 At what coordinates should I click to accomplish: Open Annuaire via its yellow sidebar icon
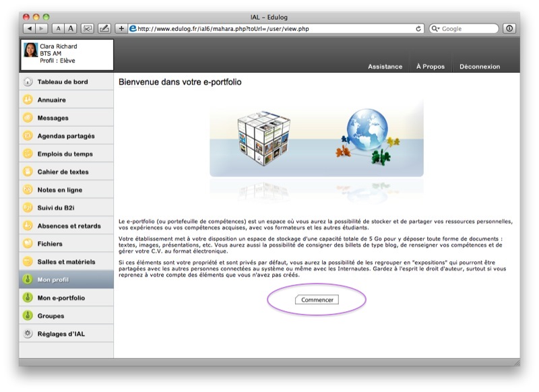click(28, 100)
